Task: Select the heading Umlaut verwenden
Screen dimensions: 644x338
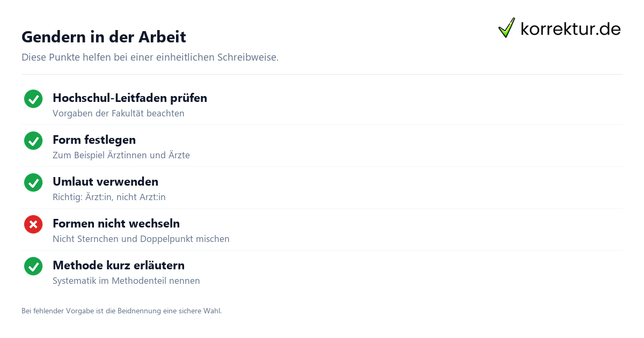Action: pyautogui.click(x=105, y=182)
